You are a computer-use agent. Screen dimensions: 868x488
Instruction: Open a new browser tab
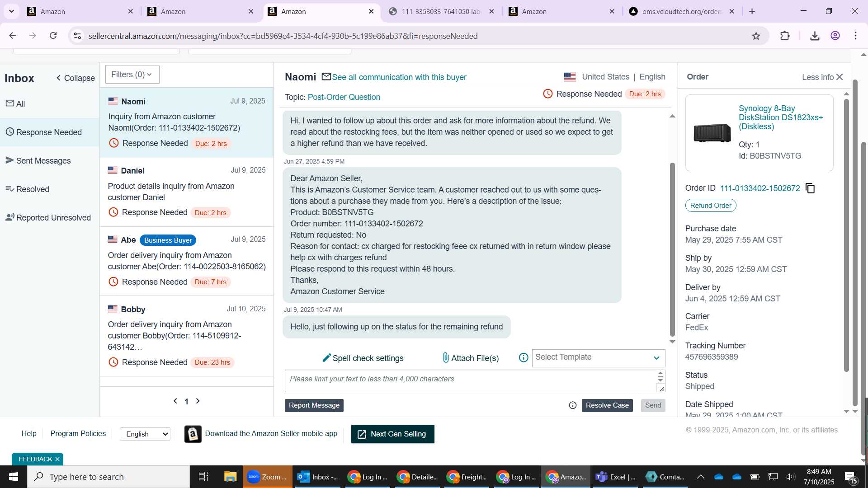point(752,11)
